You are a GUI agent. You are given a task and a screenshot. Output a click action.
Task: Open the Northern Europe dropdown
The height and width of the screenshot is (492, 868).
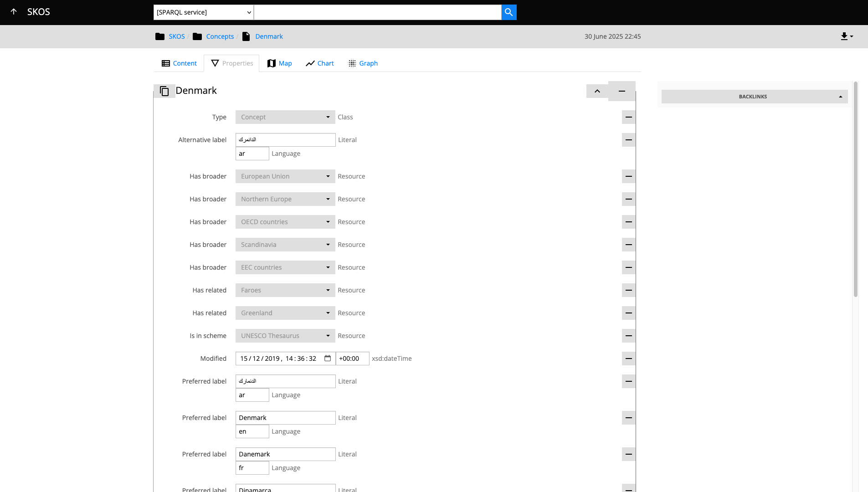tap(285, 199)
